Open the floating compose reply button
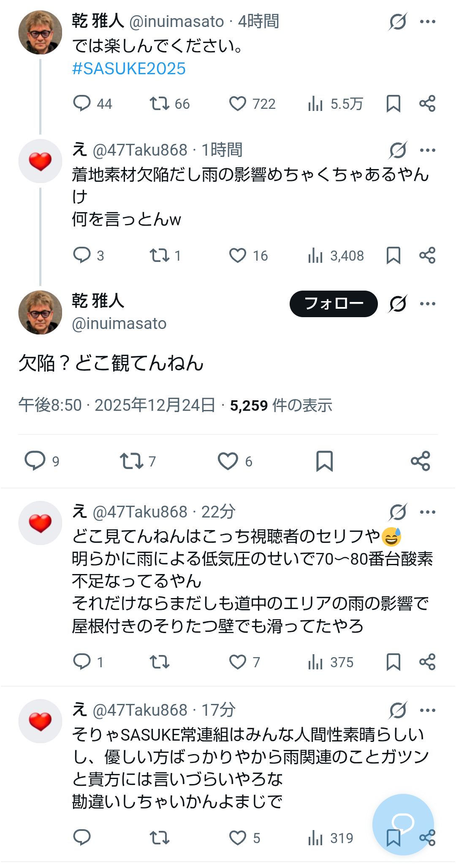This screenshot has height=868, width=456. coord(403,824)
